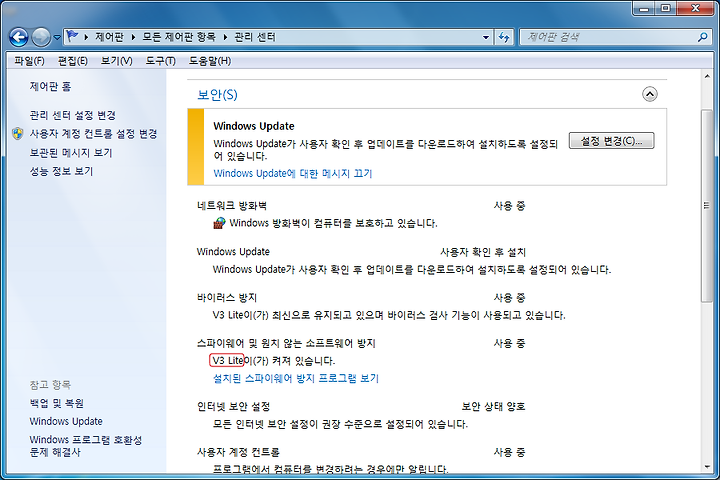Select 관리 센터 breadcrumb
720x480 pixels.
tap(255, 37)
